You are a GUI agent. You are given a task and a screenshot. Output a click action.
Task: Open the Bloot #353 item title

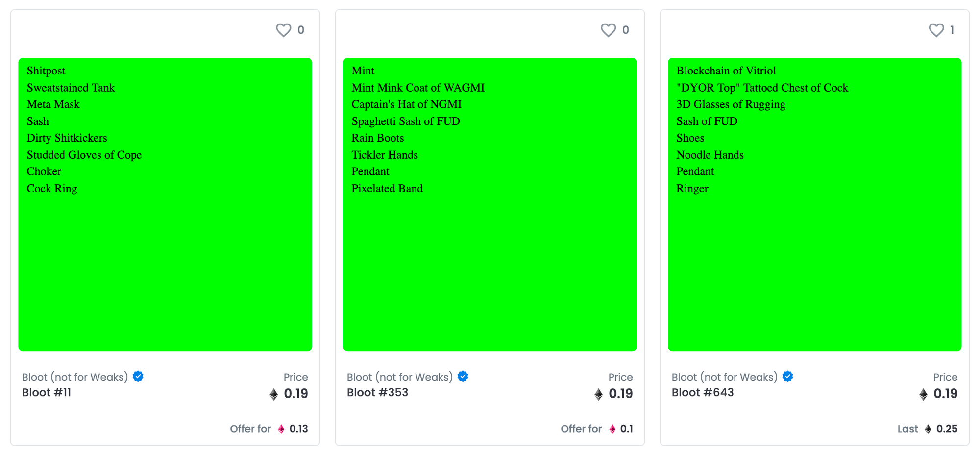click(377, 392)
